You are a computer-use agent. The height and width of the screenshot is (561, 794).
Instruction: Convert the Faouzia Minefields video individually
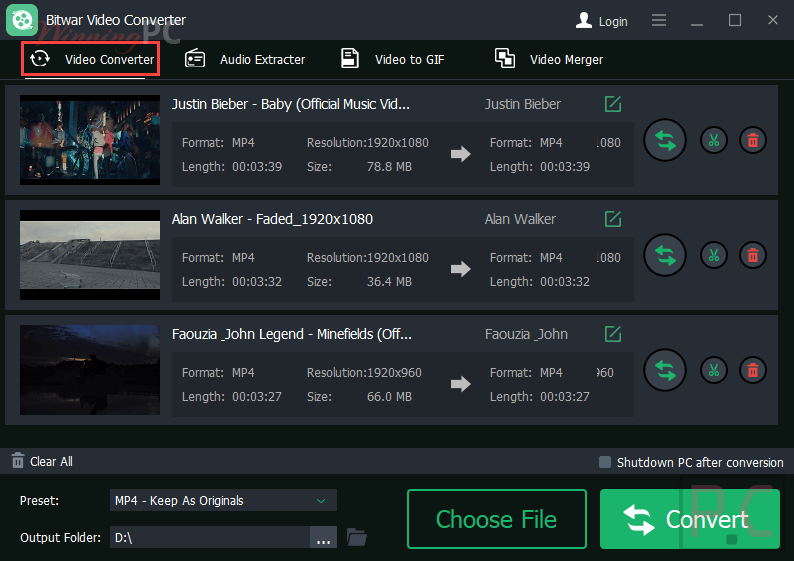point(664,370)
